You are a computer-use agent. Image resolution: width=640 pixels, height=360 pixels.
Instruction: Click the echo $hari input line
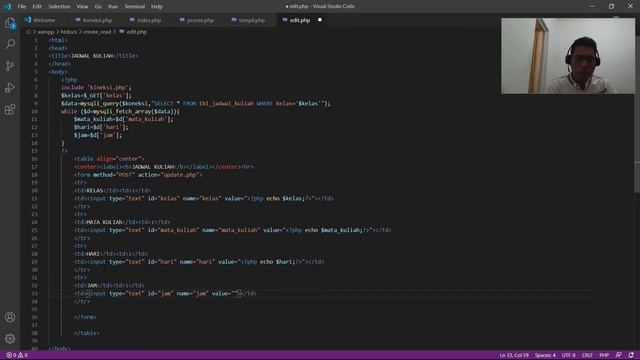tap(199, 262)
